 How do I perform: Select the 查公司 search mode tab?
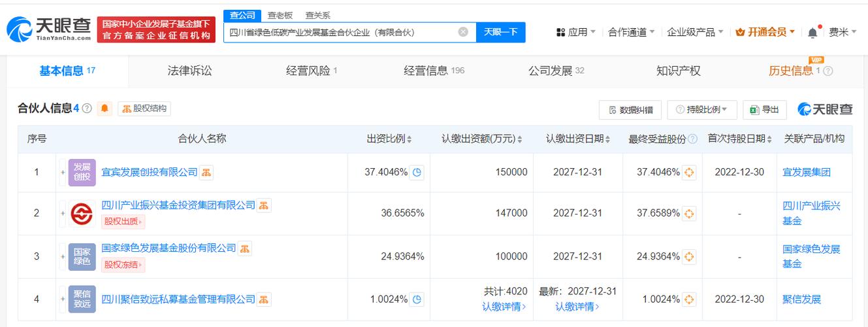(242, 16)
